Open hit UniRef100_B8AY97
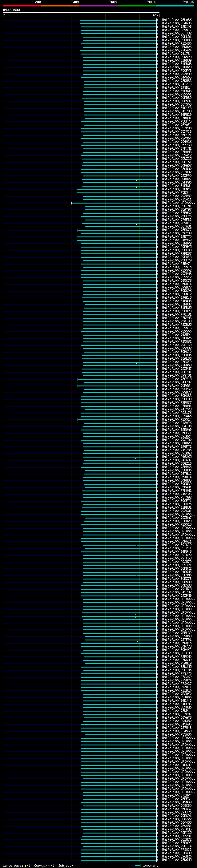197x868 pixels. click(x=177, y=210)
